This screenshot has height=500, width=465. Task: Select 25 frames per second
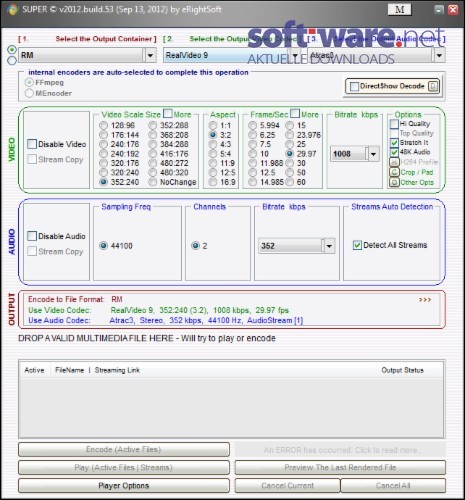[x=290, y=144]
